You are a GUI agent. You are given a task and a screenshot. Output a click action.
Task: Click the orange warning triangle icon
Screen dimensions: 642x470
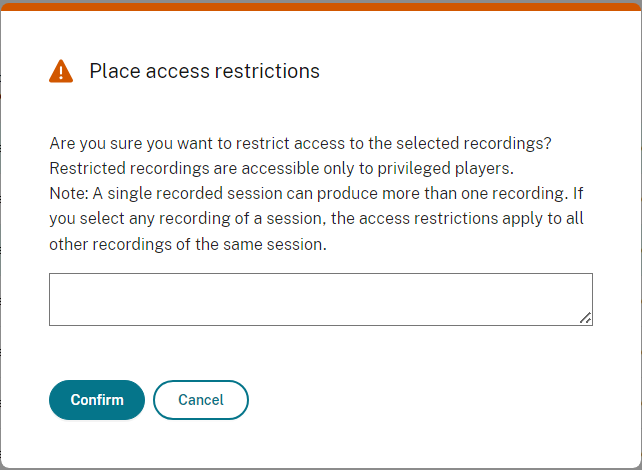(61, 71)
